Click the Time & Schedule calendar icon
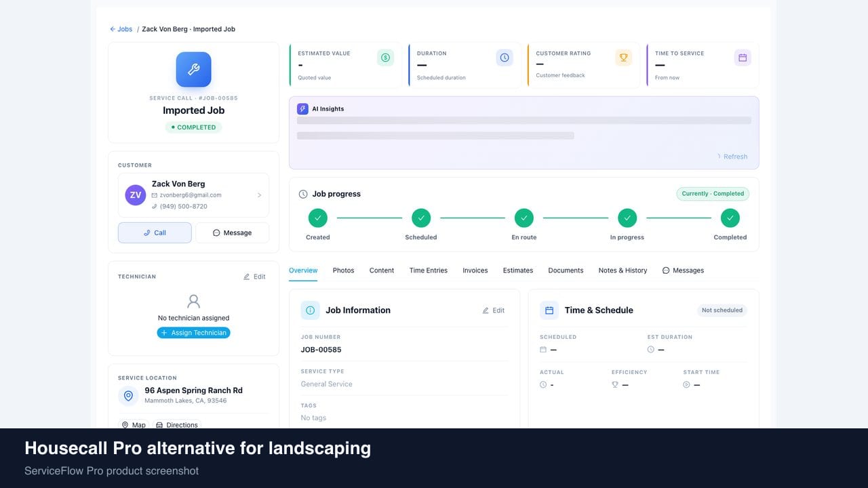 click(549, 310)
